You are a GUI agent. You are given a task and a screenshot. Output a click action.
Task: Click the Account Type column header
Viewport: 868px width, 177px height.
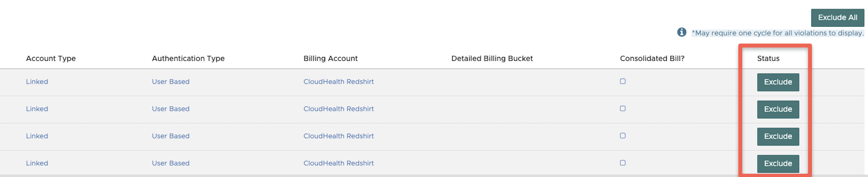pyautogui.click(x=51, y=59)
